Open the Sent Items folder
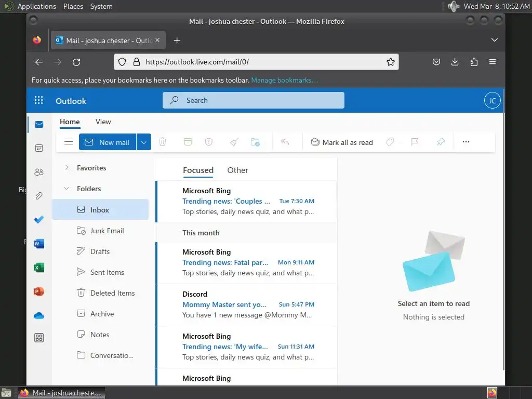The image size is (532, 399). click(x=100, y=272)
